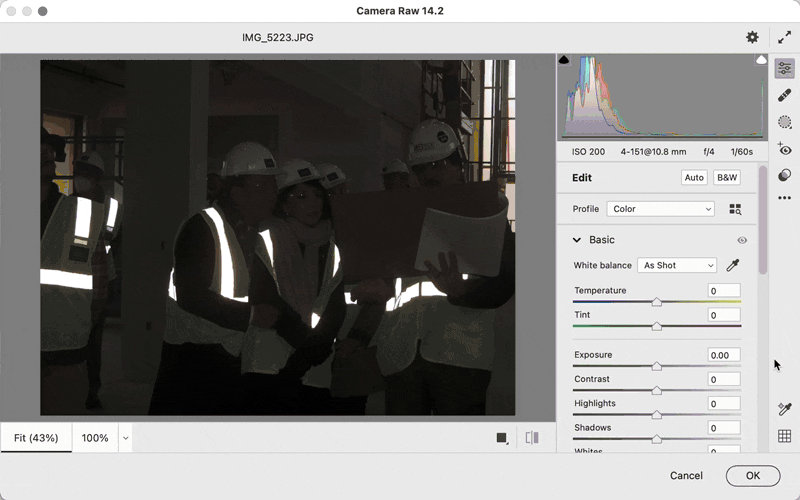This screenshot has width=800, height=500.
Task: Click the Contrast value field
Action: pos(724,380)
